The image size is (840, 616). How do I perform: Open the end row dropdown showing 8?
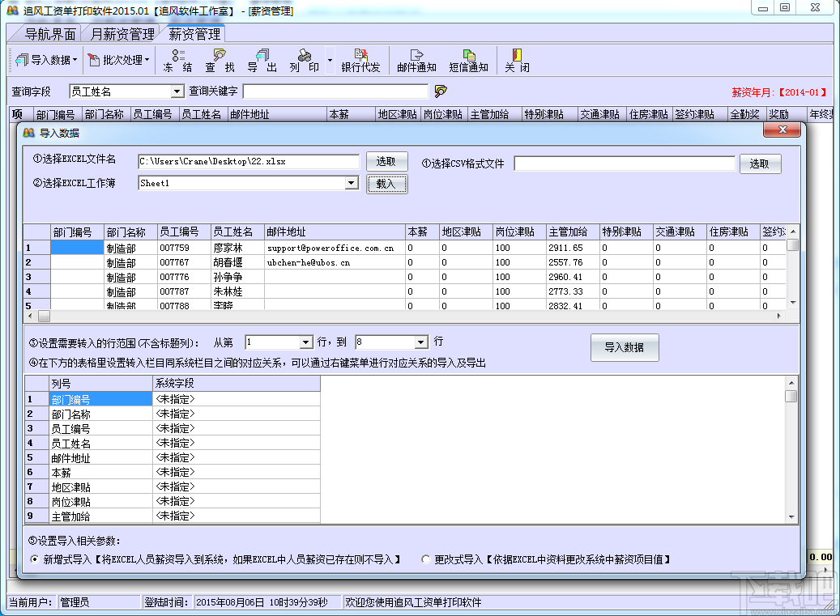[x=420, y=342]
